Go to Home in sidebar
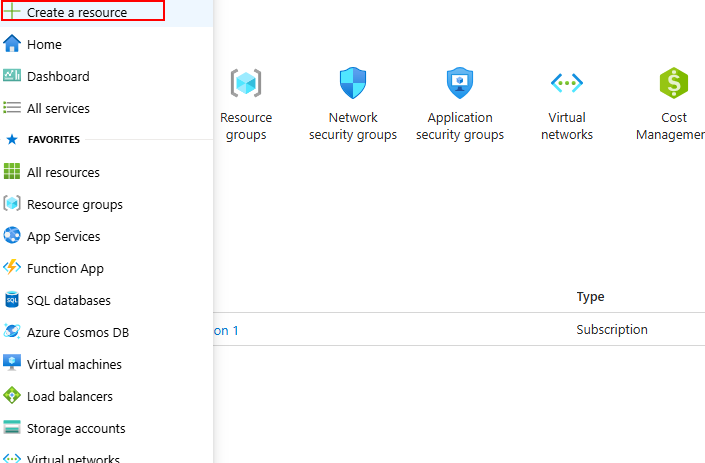Viewport: 705px width, 463px height. pos(44,45)
